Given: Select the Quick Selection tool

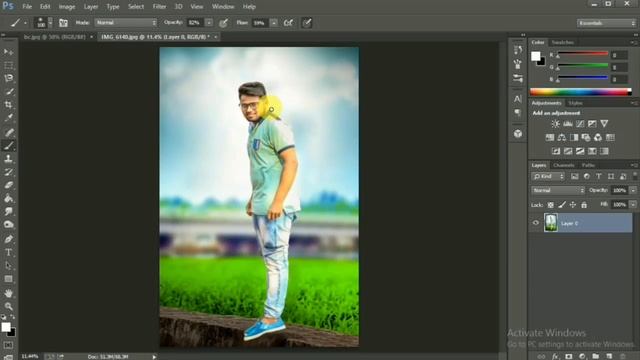Looking at the screenshot, I should [x=8, y=91].
